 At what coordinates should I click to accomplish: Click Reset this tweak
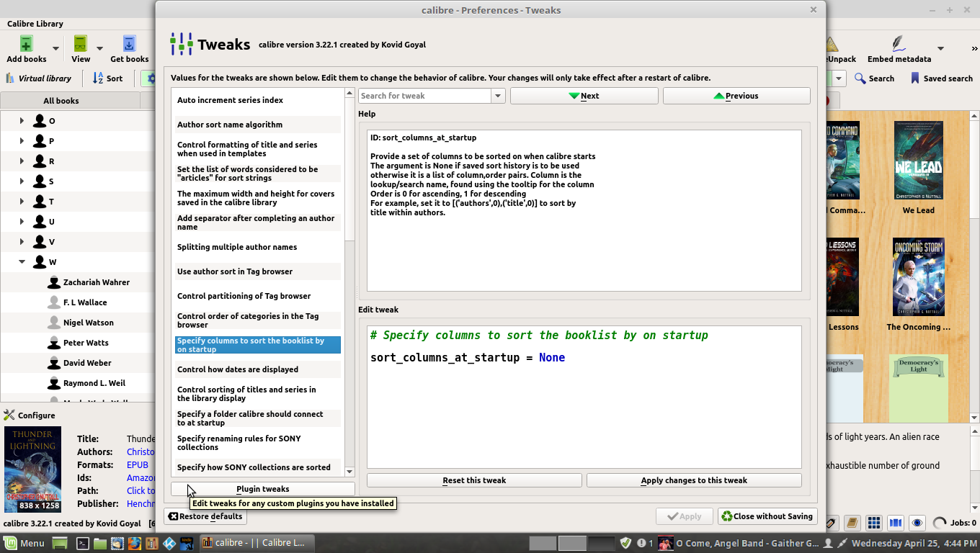[x=474, y=480]
